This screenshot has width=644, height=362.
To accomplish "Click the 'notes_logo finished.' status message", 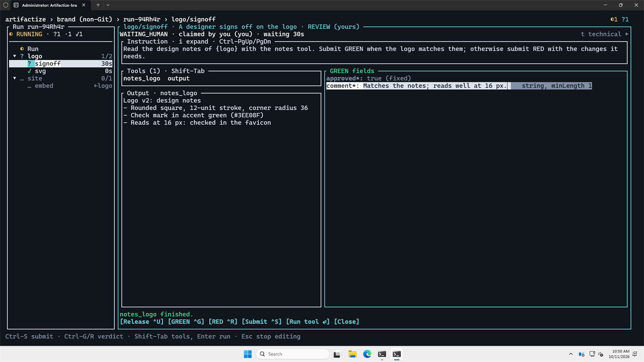I will tap(157, 314).
